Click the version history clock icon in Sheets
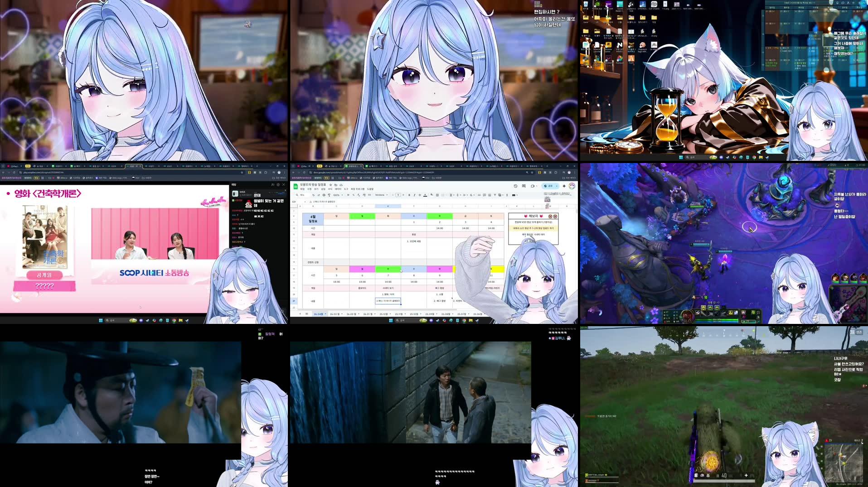This screenshot has height=487, width=868. pyautogui.click(x=515, y=186)
